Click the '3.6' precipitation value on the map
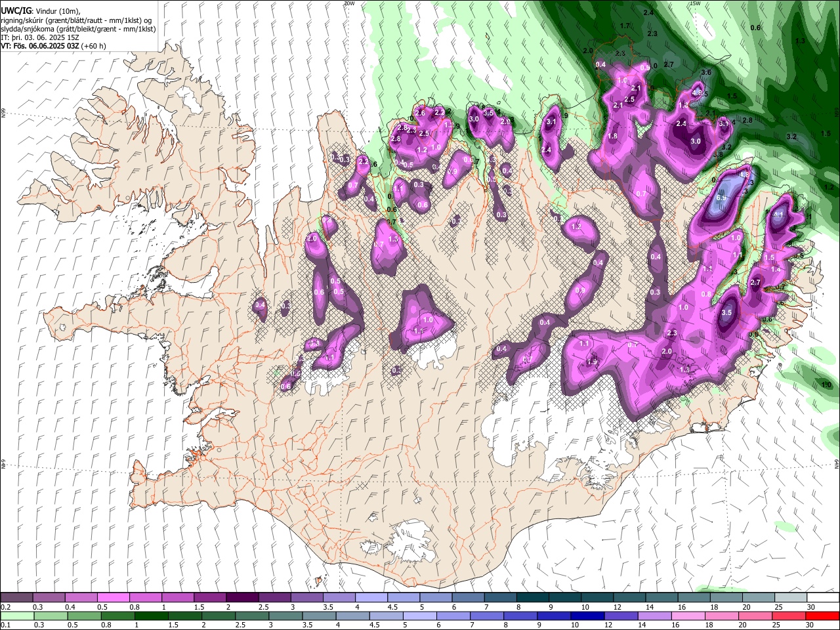 point(706,72)
